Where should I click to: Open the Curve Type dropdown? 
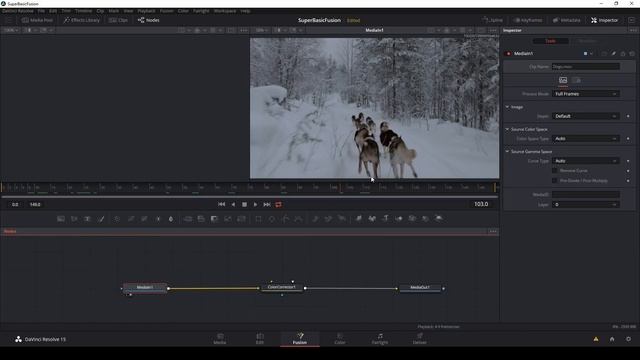(586, 161)
